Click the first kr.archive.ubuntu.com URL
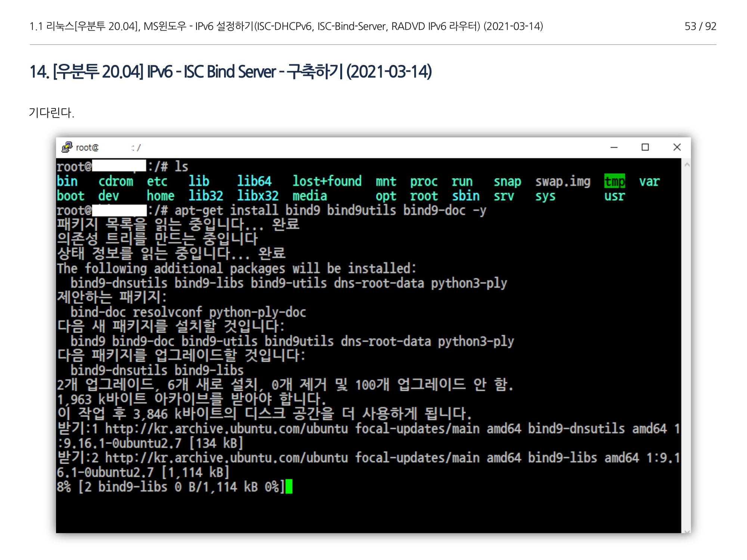 [226, 429]
